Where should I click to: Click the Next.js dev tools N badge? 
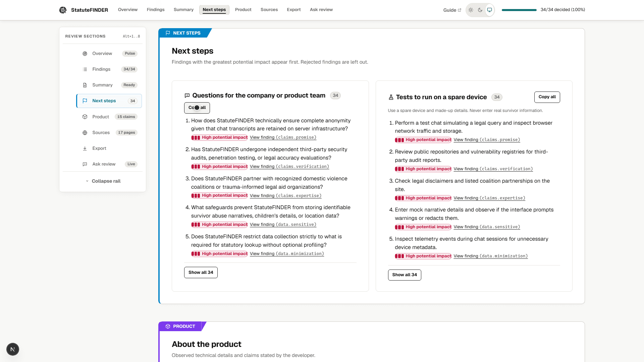coord(13,349)
